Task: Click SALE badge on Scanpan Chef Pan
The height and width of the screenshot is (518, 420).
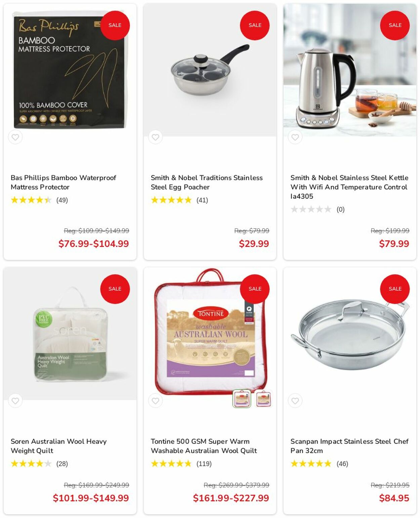Action: coord(395,289)
